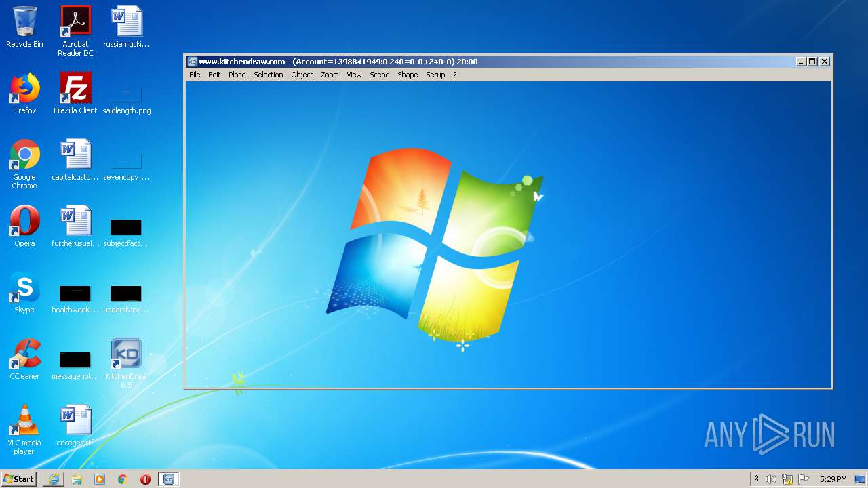
Task: Select the Recycle Bin desktop icon
Action: [24, 27]
